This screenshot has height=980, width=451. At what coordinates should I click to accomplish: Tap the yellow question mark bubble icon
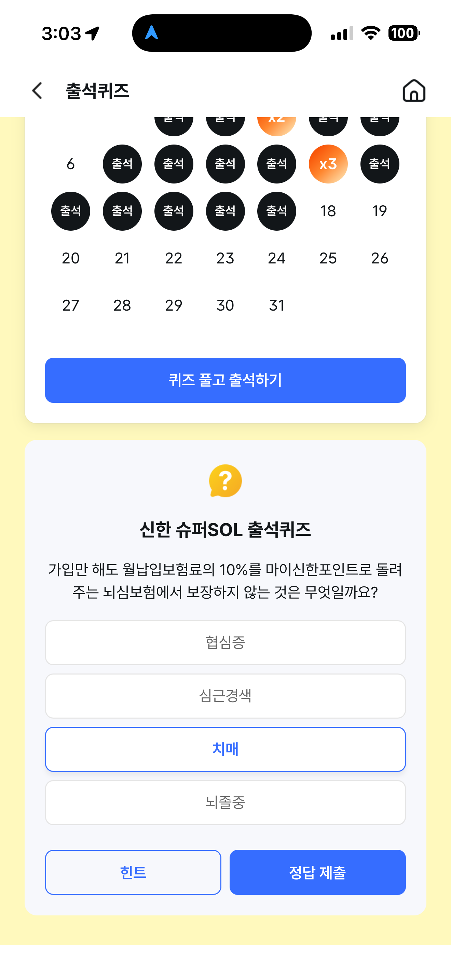(x=225, y=481)
